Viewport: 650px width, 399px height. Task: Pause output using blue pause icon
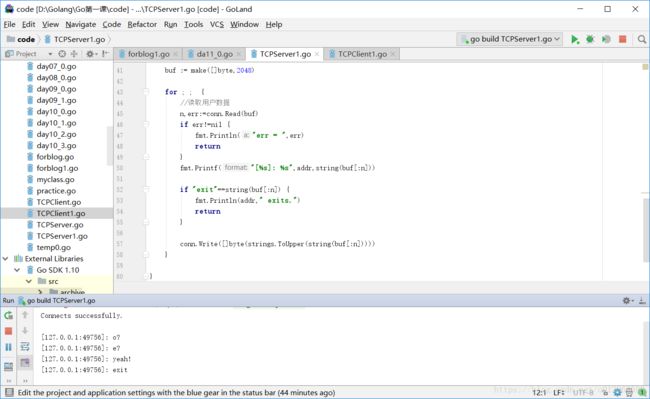coord(8,347)
